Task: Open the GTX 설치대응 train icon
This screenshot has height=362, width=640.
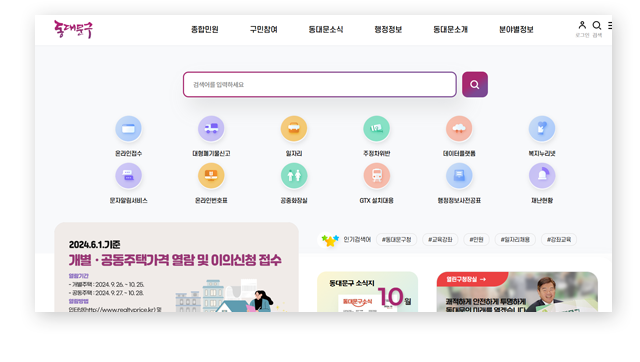Action: [x=376, y=175]
